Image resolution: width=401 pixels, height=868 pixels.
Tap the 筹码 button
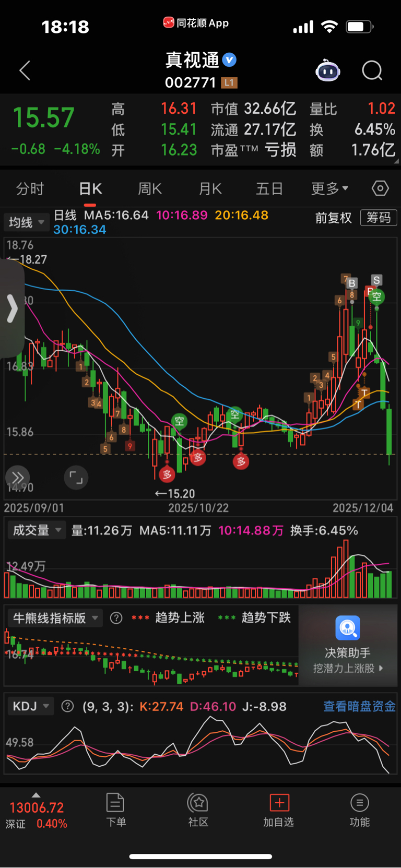pos(379,218)
